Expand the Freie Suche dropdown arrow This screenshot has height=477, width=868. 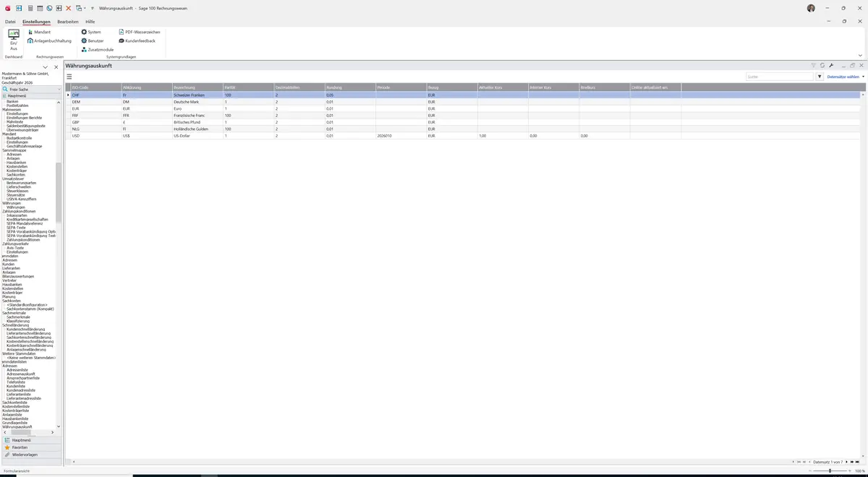coord(59,90)
